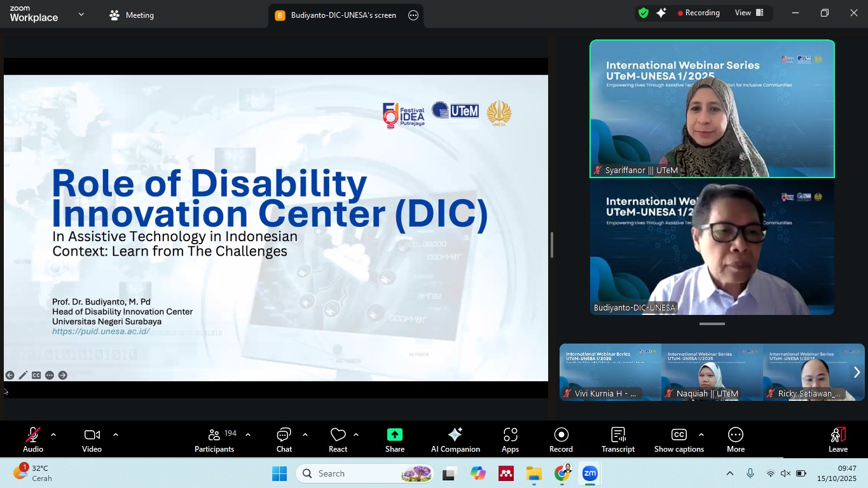The height and width of the screenshot is (488, 868).
Task: Click the Record button
Action: 561,440
